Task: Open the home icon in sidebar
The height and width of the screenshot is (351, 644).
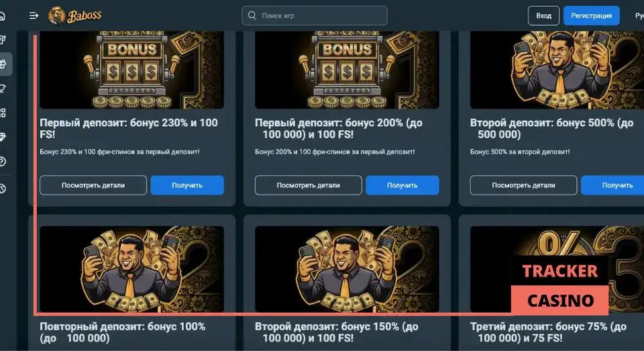Action: [3, 16]
